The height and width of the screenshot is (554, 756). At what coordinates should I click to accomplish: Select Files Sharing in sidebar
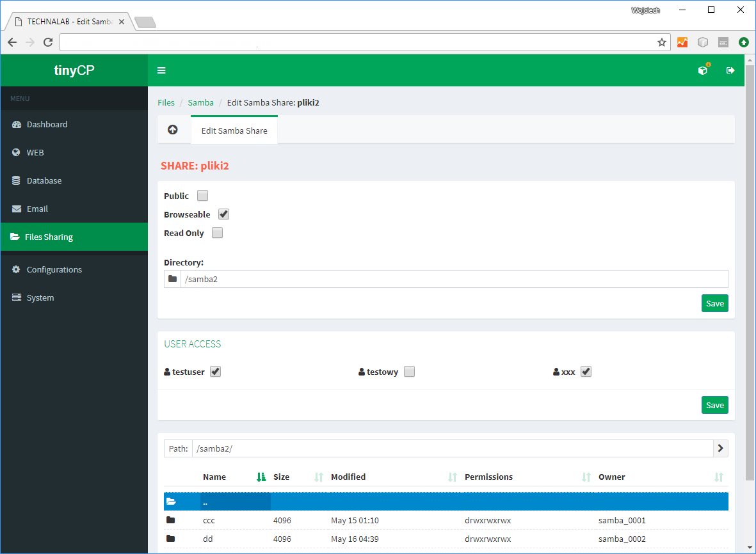[74, 237]
